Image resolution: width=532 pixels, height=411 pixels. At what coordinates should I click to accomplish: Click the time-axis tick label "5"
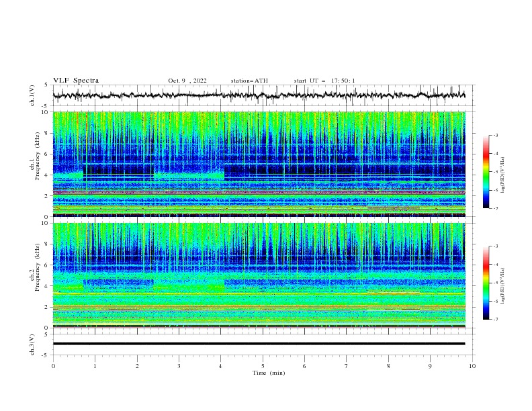click(263, 366)
